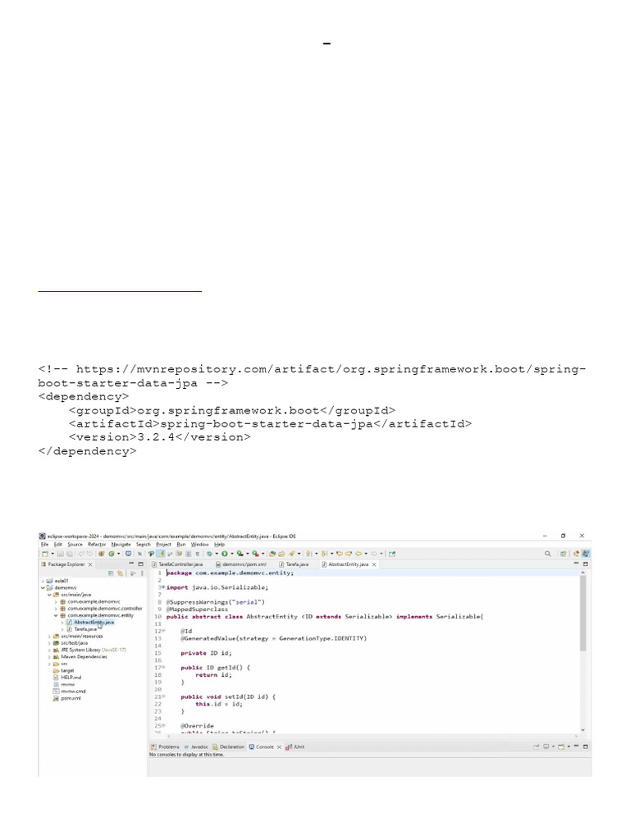Collapse the src/main/java folder
Screen dimensions: 630x840
49,595
